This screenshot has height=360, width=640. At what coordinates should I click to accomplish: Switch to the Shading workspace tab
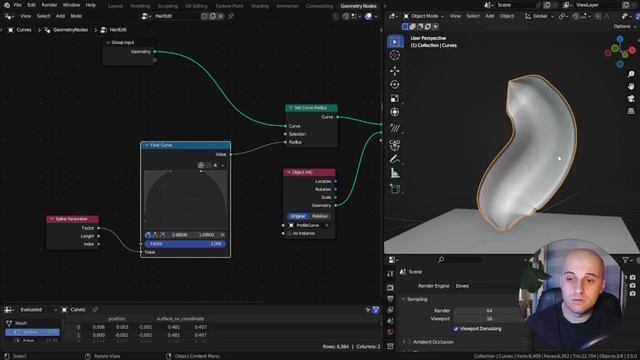click(260, 6)
